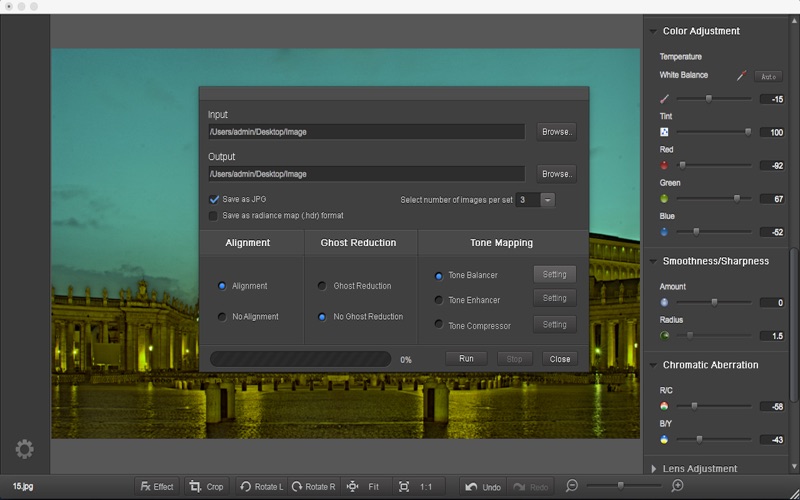800x500 pixels.
Task: Click the Radius value field showing 1.5
Action: (x=772, y=336)
